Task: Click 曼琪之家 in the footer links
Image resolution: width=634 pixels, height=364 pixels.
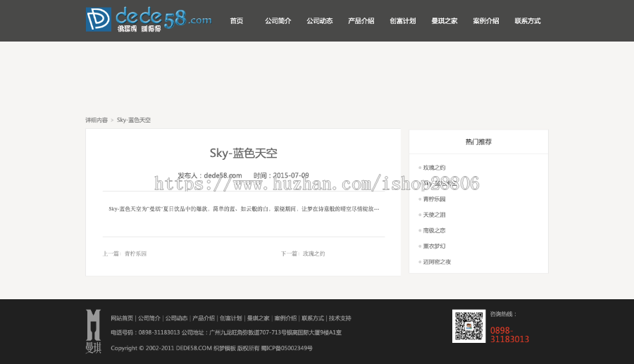Action: (x=258, y=318)
